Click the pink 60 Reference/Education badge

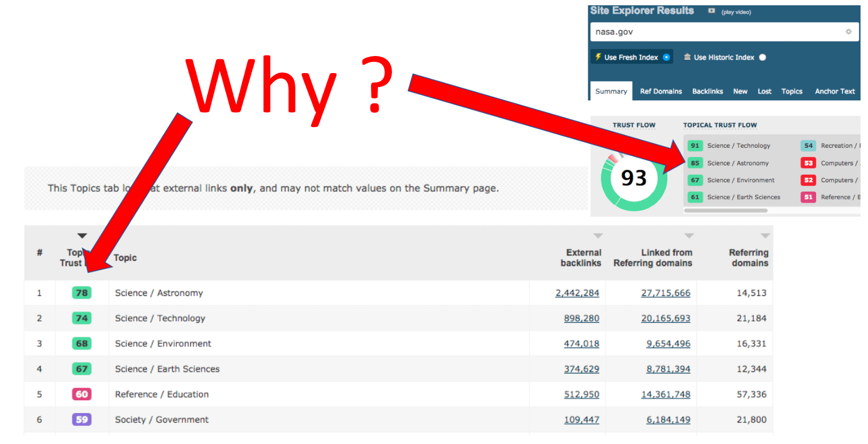coord(82,394)
